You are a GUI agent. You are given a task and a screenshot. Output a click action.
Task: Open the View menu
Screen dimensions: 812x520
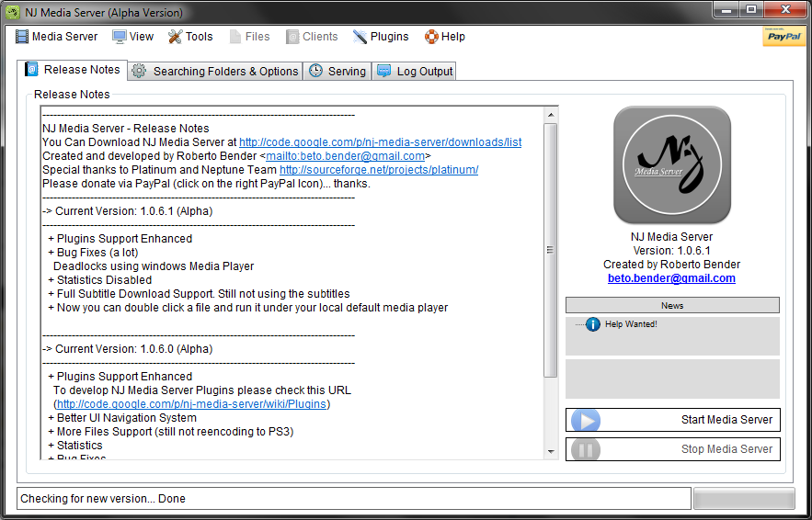132,37
